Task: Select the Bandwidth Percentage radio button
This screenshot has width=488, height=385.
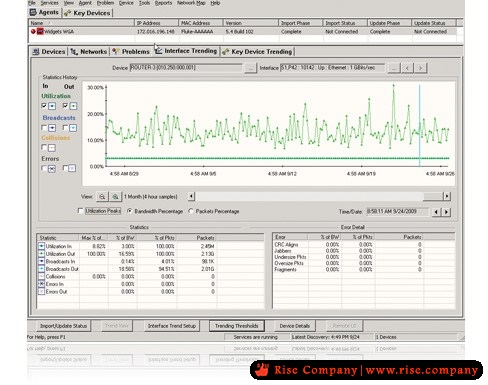Action: pos(129,211)
